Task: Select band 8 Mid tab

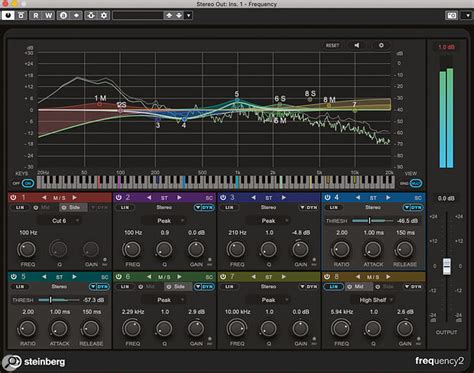Action: click(358, 287)
